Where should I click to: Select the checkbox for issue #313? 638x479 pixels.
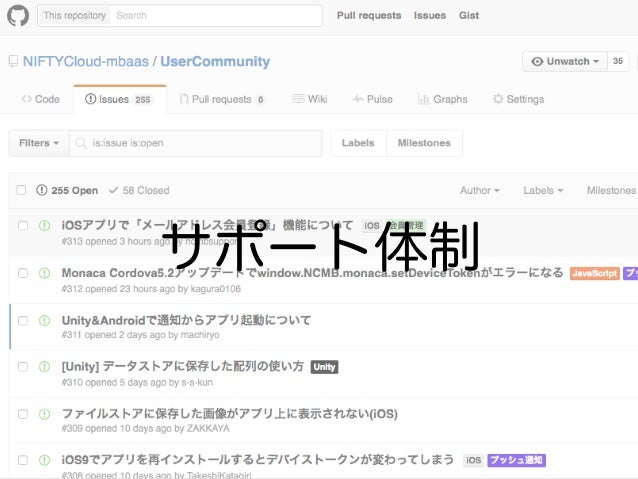[x=23, y=225]
